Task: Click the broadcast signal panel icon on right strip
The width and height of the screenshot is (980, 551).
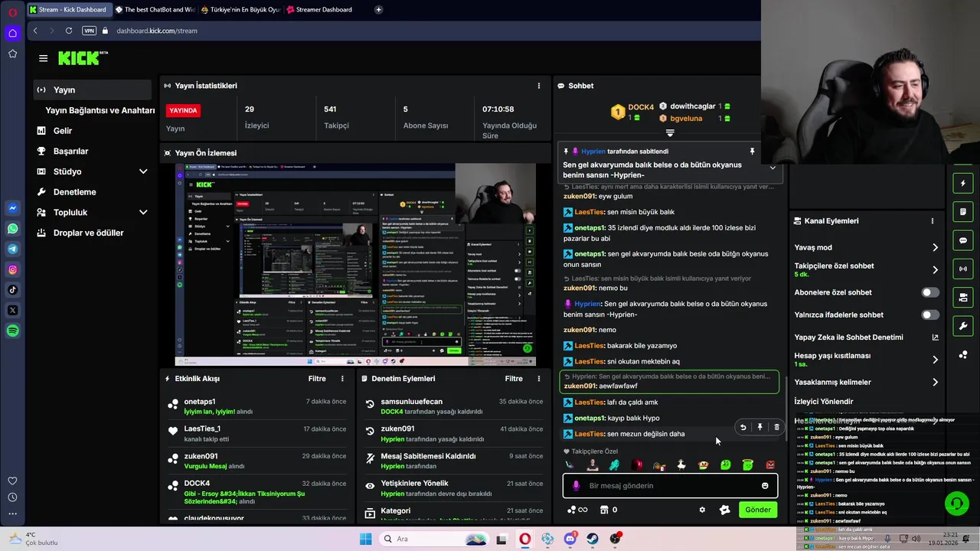Action: point(963,269)
